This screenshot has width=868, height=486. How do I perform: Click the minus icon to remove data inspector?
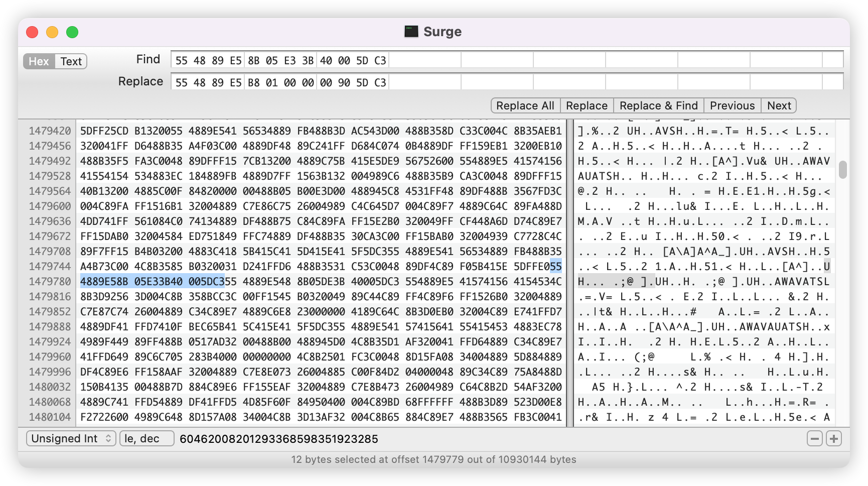coord(814,439)
